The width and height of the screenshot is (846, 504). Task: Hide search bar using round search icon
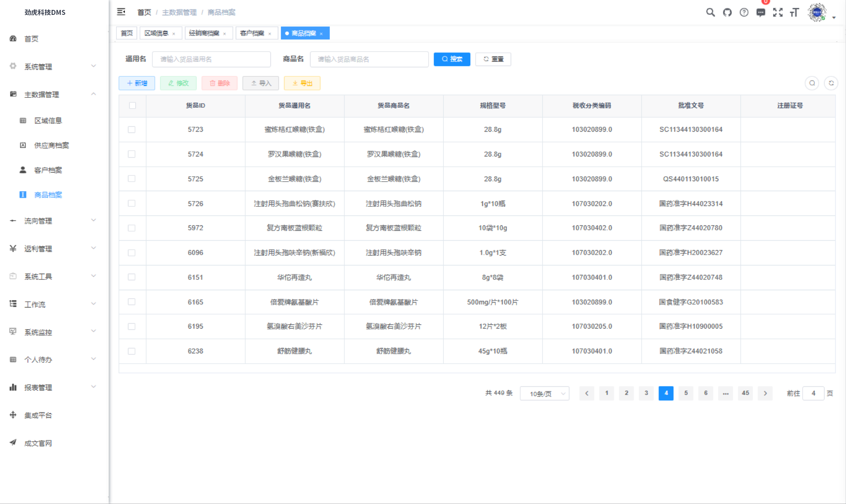[812, 83]
